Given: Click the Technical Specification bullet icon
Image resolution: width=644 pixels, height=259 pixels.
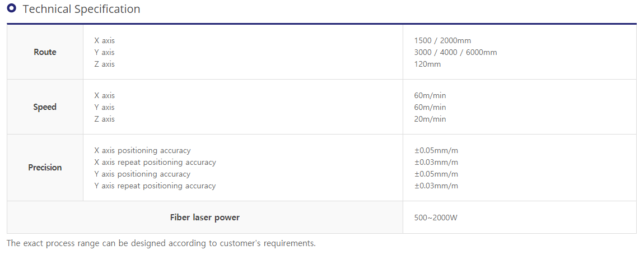Looking at the screenshot, I should (12, 8).
